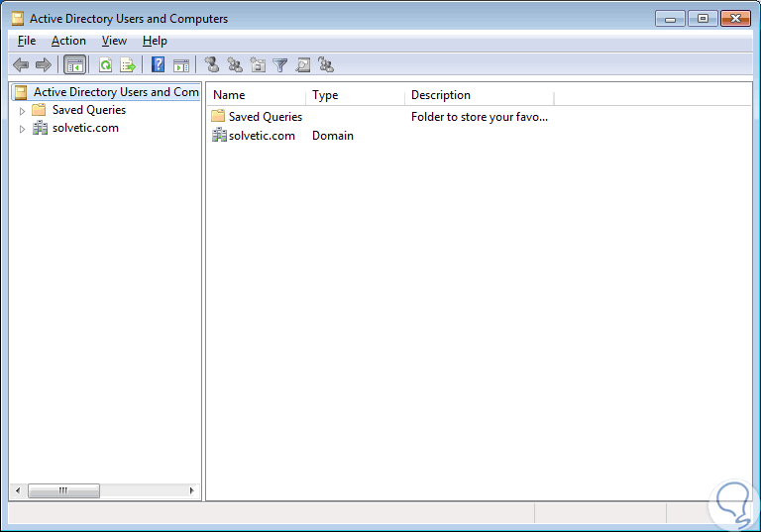Click the Add objects to group icon
This screenshot has height=532, width=761.
coord(326,64)
